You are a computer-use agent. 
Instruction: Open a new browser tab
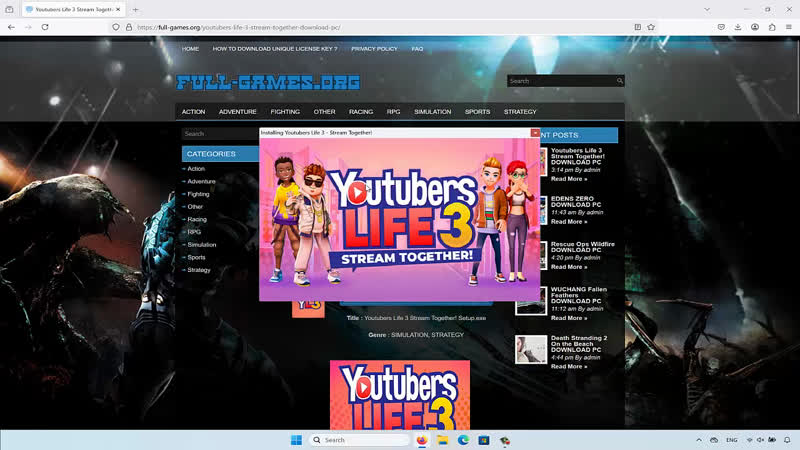coord(136,9)
